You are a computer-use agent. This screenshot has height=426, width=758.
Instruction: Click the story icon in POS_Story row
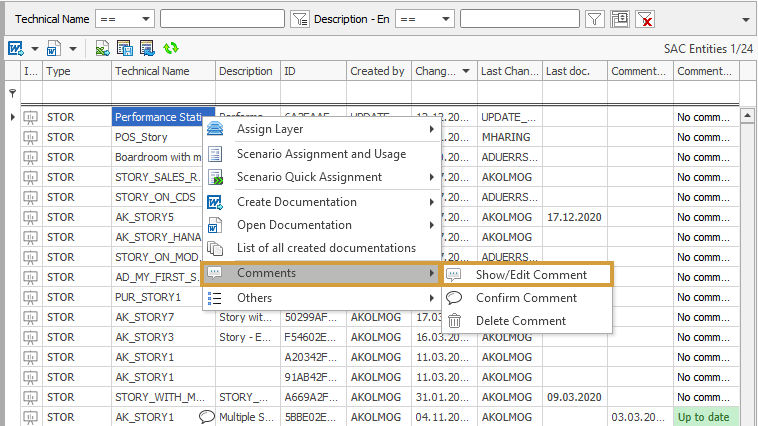pyautogui.click(x=31, y=137)
